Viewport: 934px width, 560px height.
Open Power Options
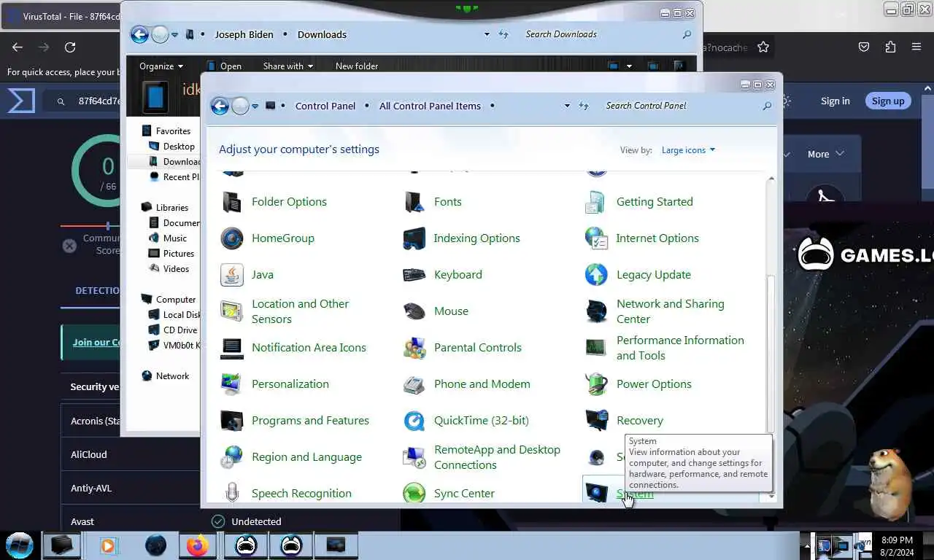638,384
